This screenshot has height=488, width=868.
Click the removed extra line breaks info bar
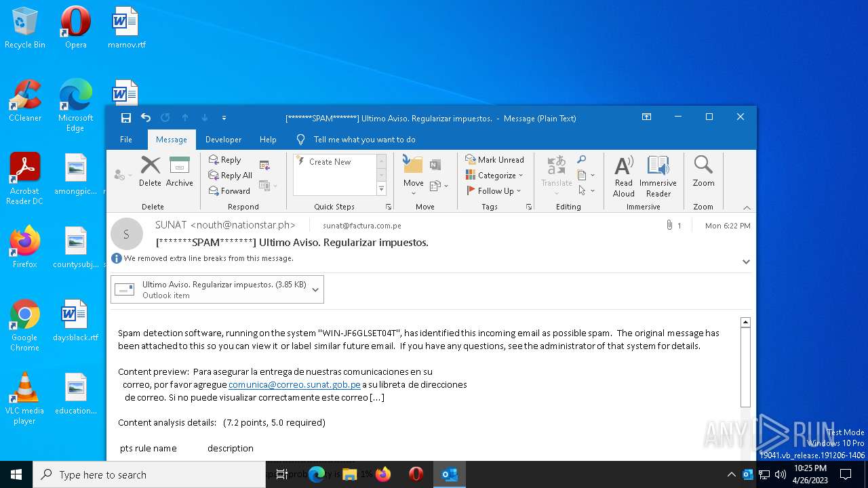203,258
